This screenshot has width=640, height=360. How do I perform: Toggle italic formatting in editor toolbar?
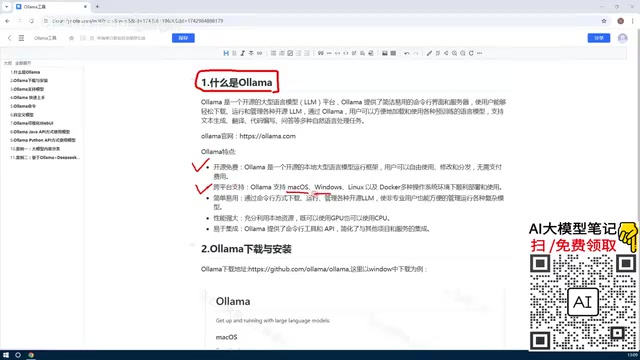(x=242, y=53)
